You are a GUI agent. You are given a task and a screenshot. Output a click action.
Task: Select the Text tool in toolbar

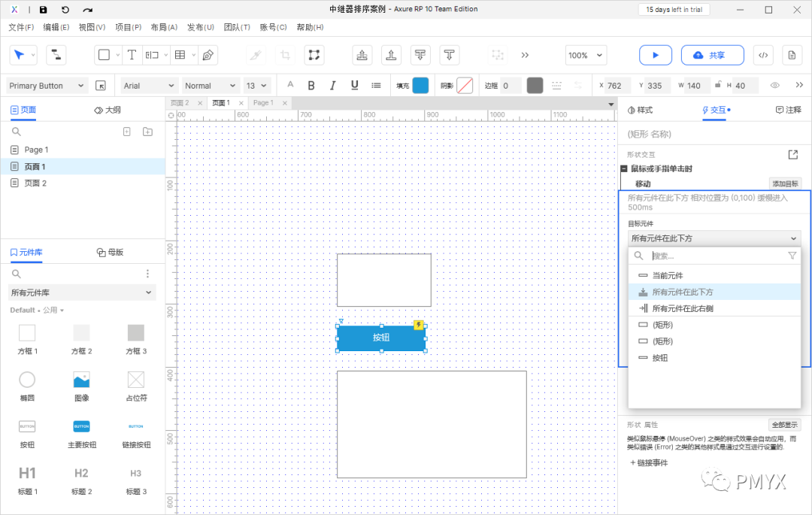coord(132,55)
